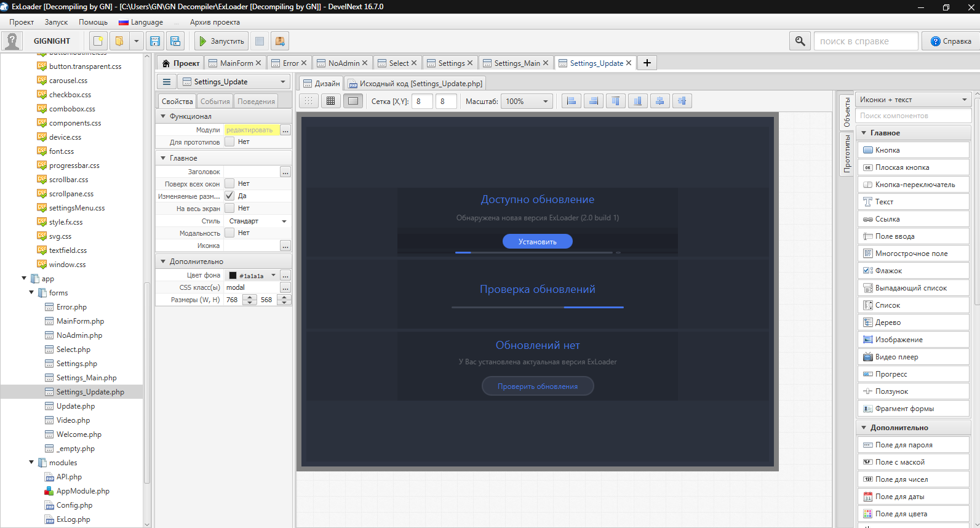
Task: Uncheck the Изменяемые размеры checkbox
Action: 229,196
